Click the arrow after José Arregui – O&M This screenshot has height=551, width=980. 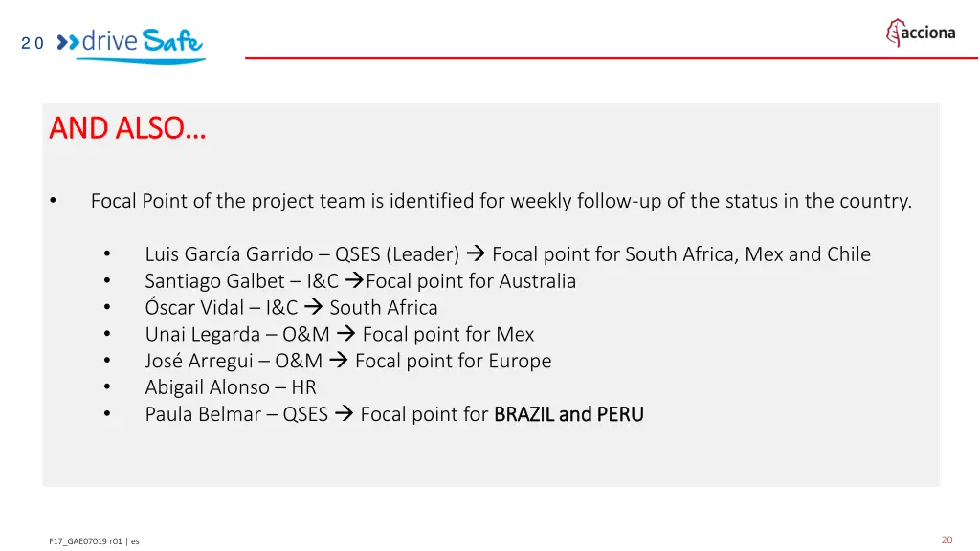(338, 360)
